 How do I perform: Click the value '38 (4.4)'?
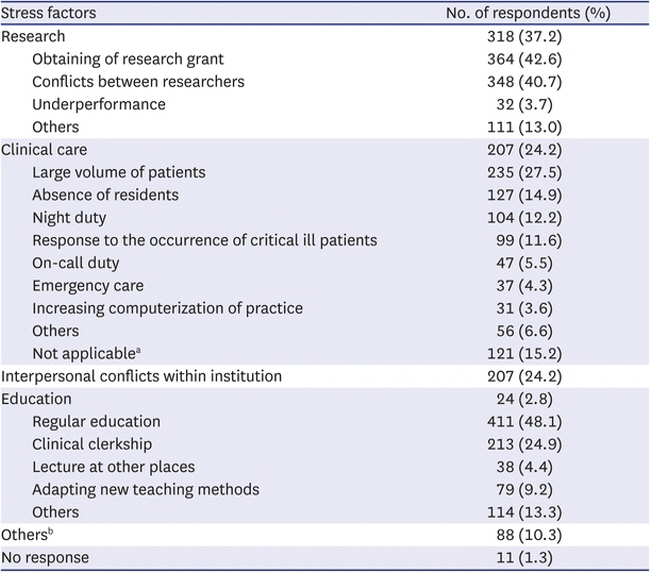(524, 467)
